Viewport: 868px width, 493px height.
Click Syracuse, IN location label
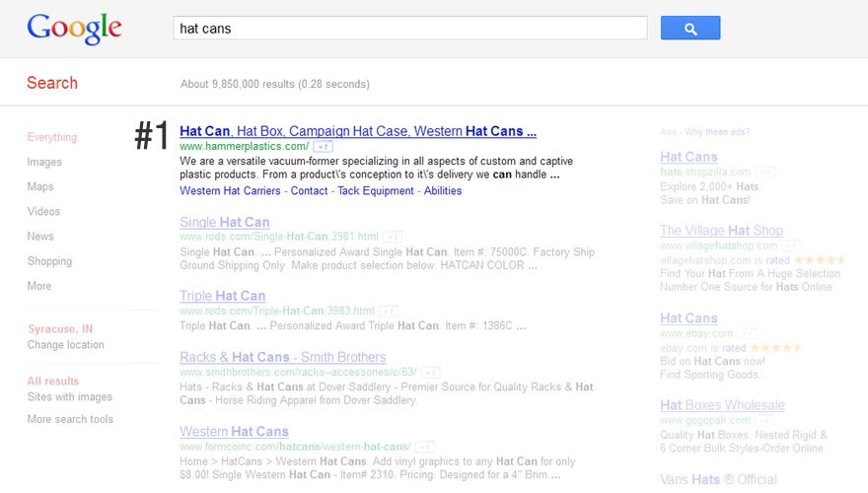60,328
